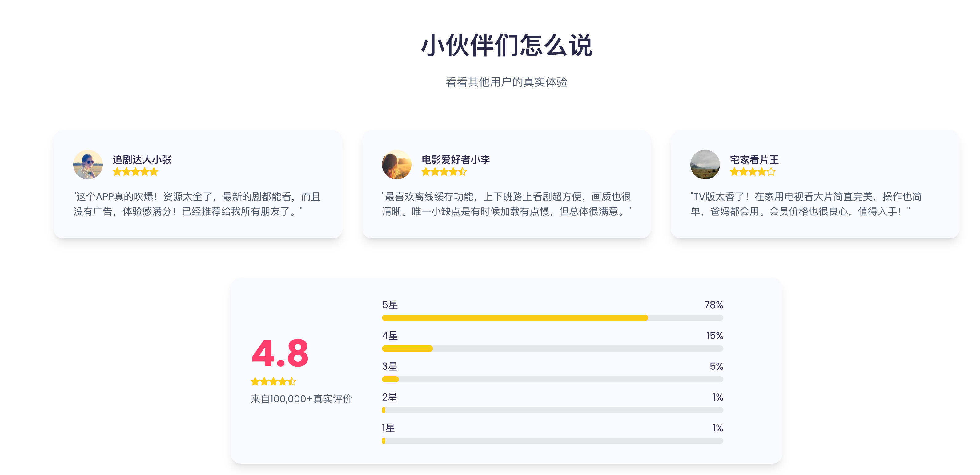980x475 pixels.
Task: Click the 来自100,000+真实评价 link
Action: 302,400
